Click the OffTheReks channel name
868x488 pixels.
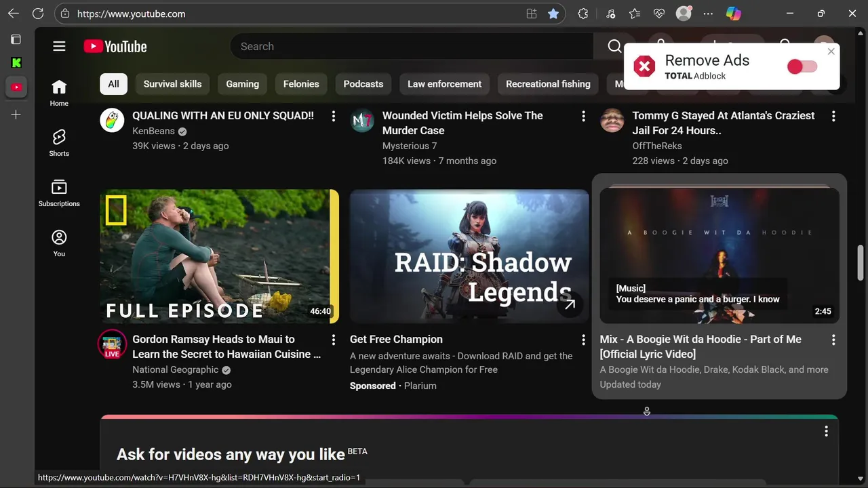click(x=657, y=146)
